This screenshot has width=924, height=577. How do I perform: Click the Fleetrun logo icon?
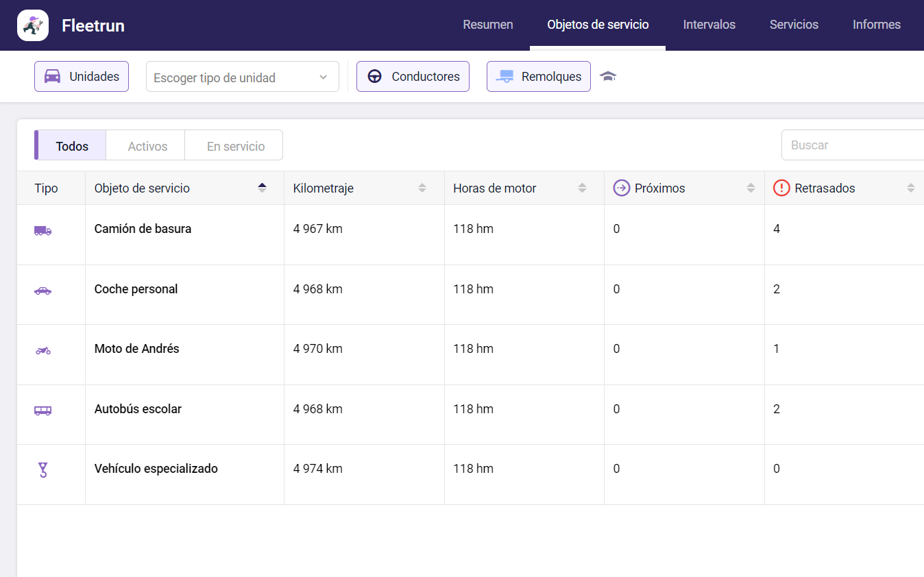click(32, 25)
